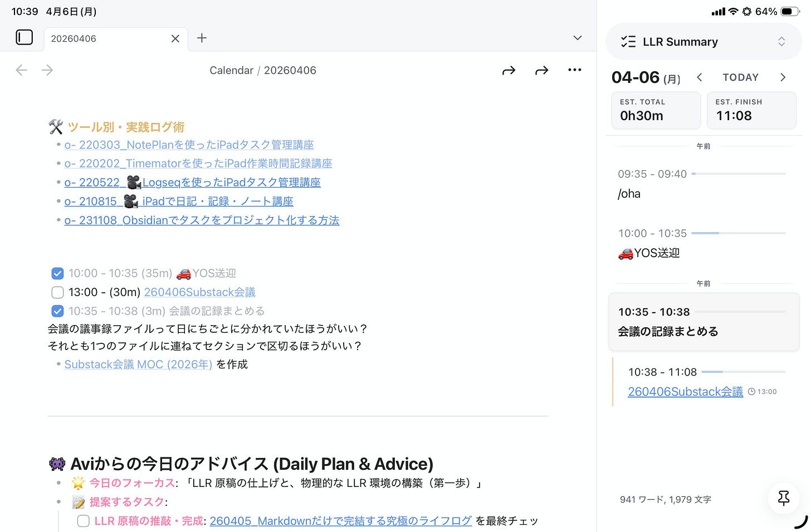Open the Substack会議 MOC (2026年) link
The width and height of the screenshot is (811, 532).
[138, 364]
